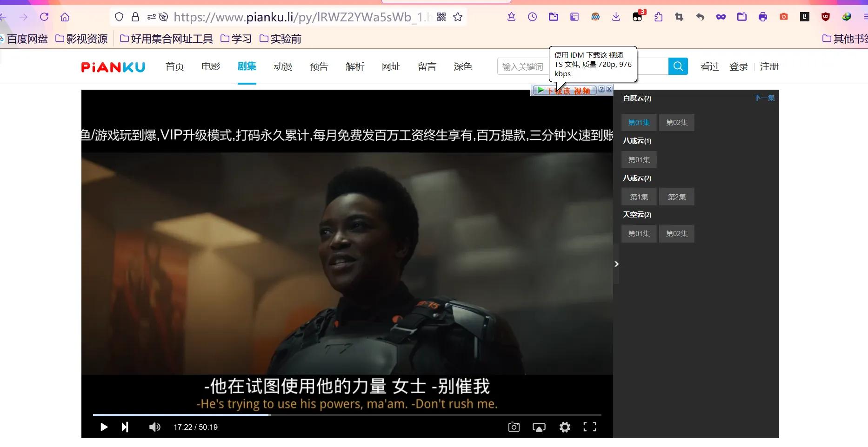The image size is (868, 447).
Task: Open the extensions puzzle-piece icon
Action: pyautogui.click(x=658, y=17)
